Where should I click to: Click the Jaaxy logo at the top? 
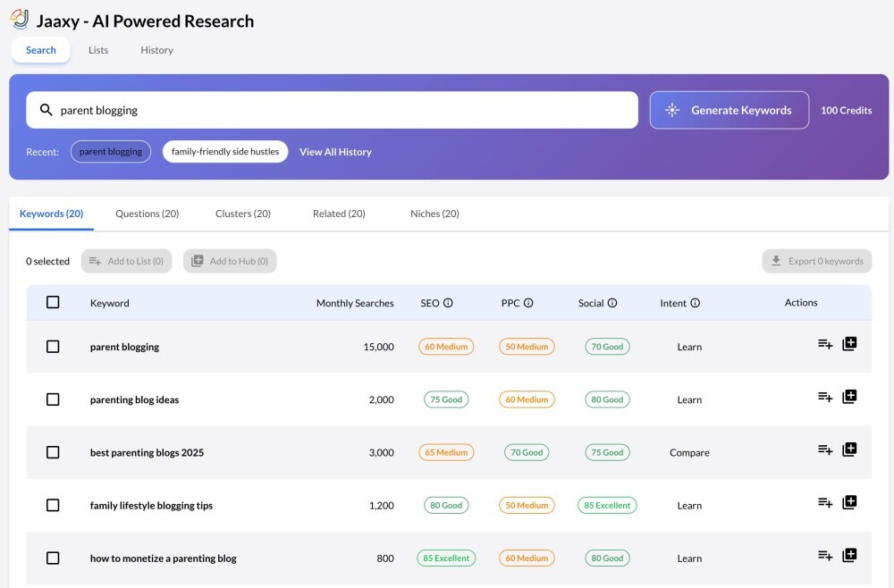point(20,18)
